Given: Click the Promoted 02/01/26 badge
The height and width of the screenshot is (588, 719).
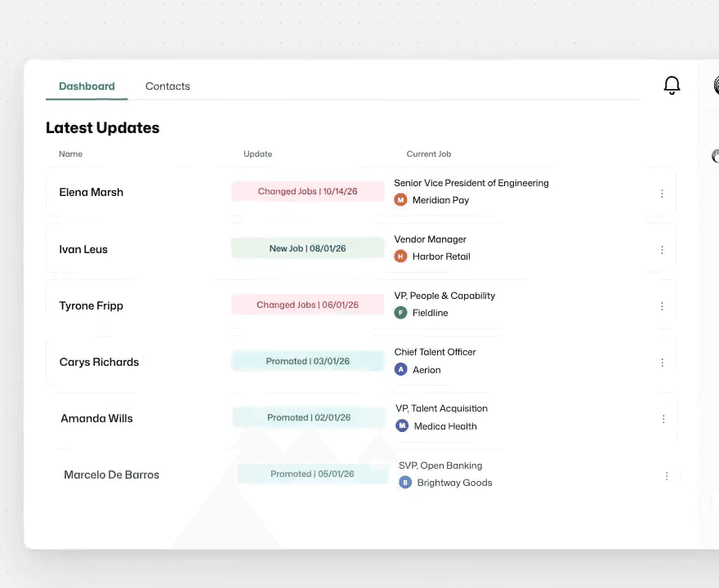Looking at the screenshot, I should 309,417.
